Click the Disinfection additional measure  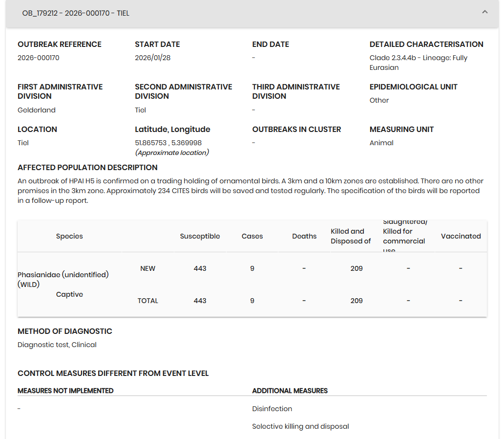272,409
